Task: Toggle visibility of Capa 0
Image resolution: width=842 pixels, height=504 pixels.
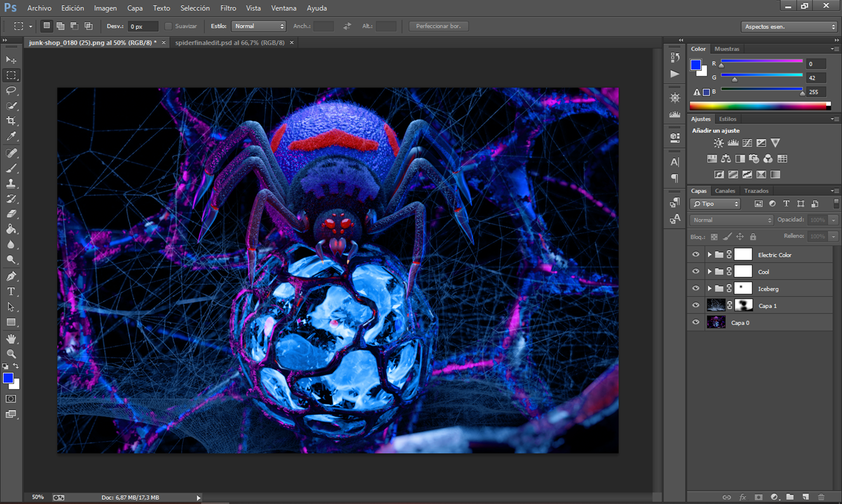Action: coord(696,322)
